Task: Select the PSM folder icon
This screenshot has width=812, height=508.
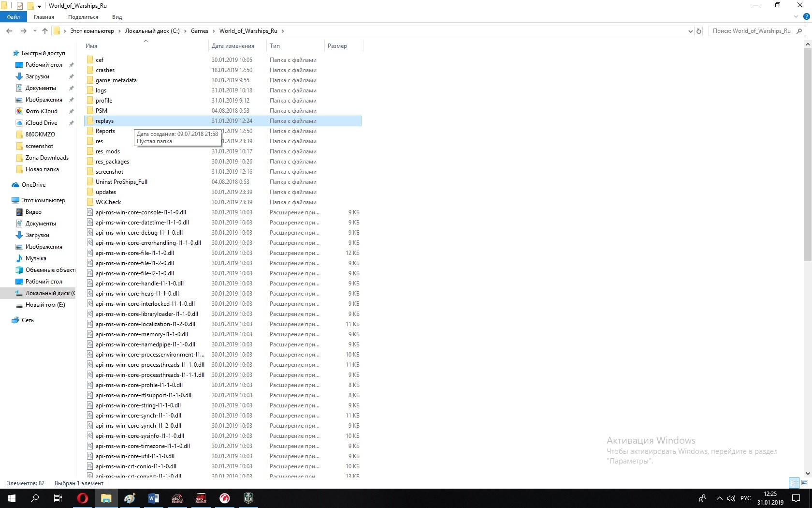Action: pyautogui.click(x=90, y=111)
